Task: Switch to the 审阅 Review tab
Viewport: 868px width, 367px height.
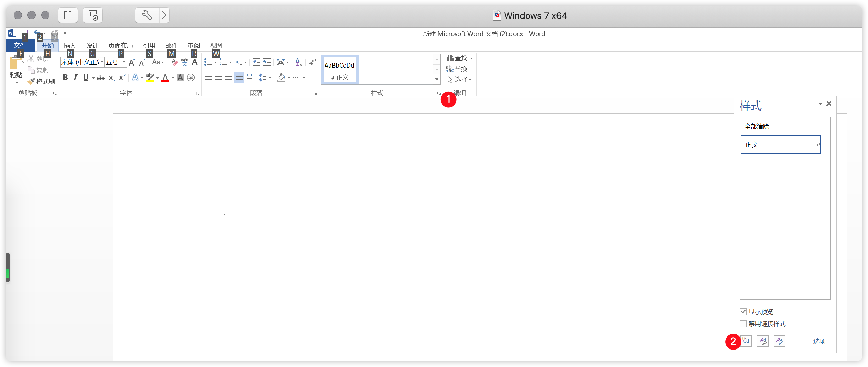Action: coord(193,46)
